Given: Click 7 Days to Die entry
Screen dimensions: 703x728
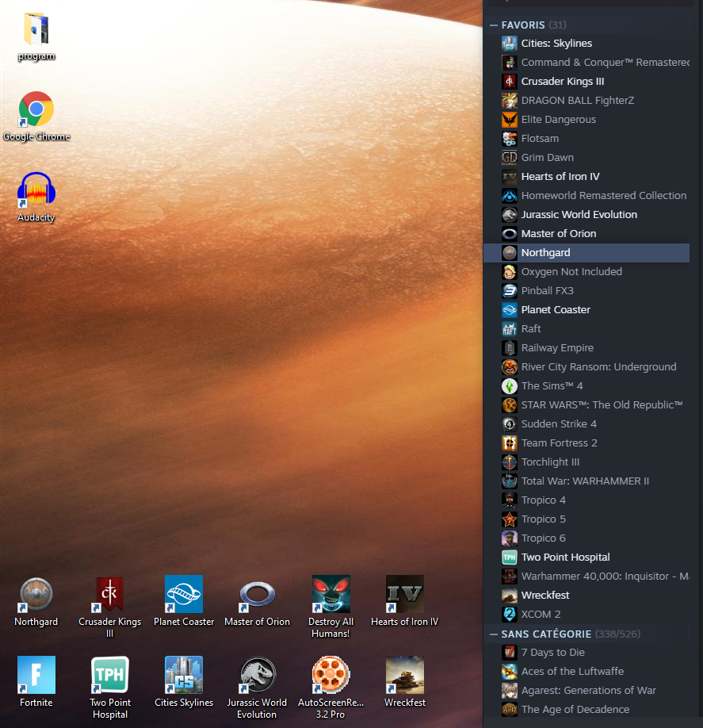Looking at the screenshot, I should (x=552, y=653).
